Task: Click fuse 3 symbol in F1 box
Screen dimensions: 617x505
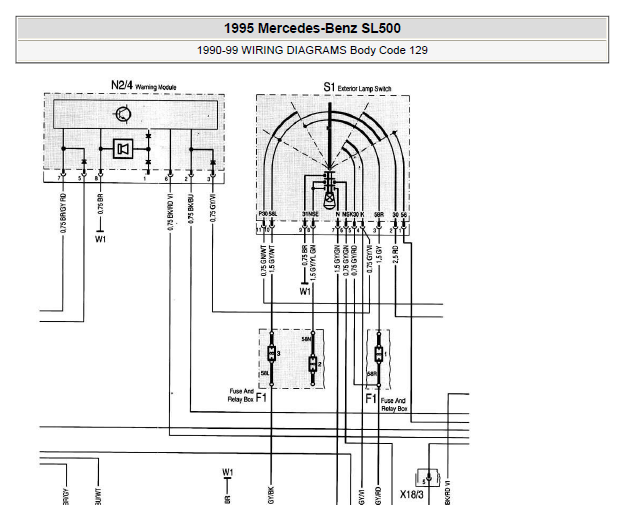Action: [272, 353]
